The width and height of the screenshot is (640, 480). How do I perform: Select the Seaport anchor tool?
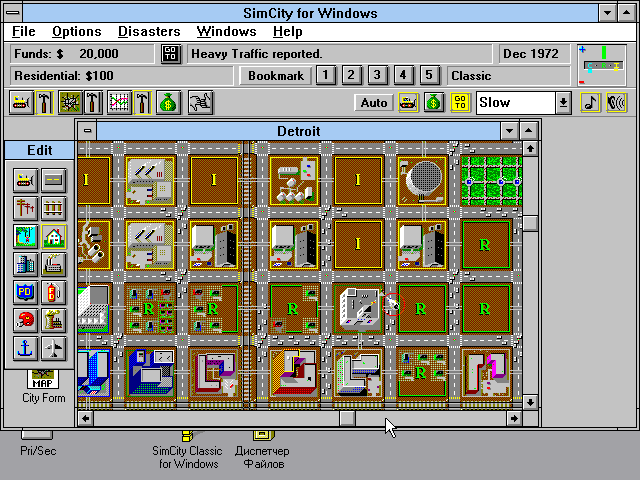25,349
